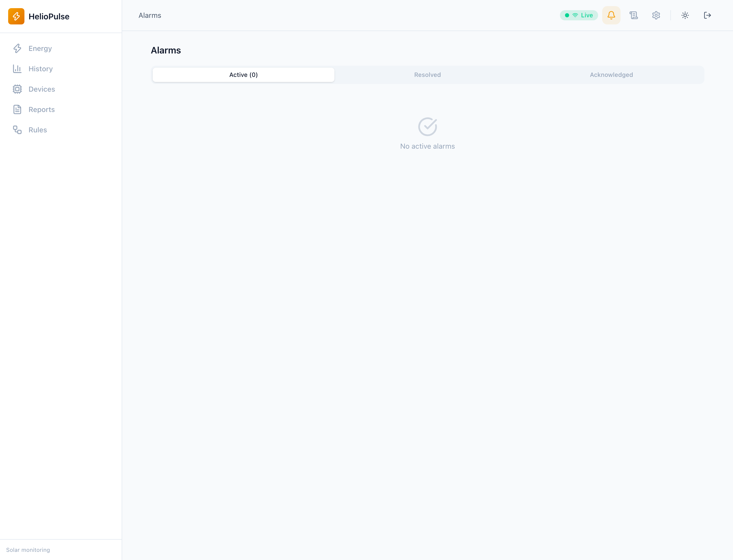Click the 'No active alarms' message
Viewport: 733px width, 560px height.
coord(427,146)
